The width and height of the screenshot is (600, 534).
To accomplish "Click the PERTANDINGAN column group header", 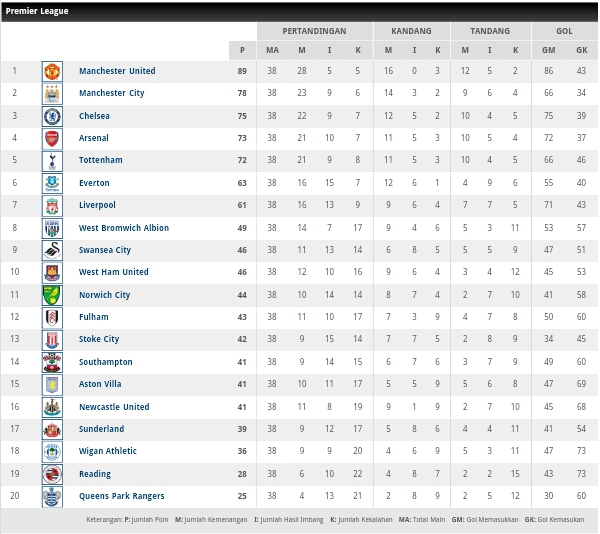I will (x=315, y=31).
